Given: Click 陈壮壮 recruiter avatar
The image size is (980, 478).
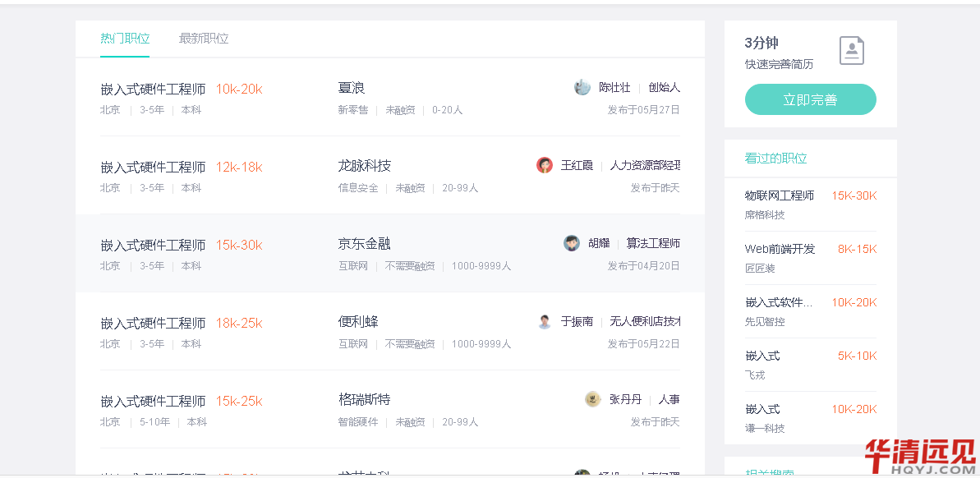Looking at the screenshot, I should tap(582, 87).
